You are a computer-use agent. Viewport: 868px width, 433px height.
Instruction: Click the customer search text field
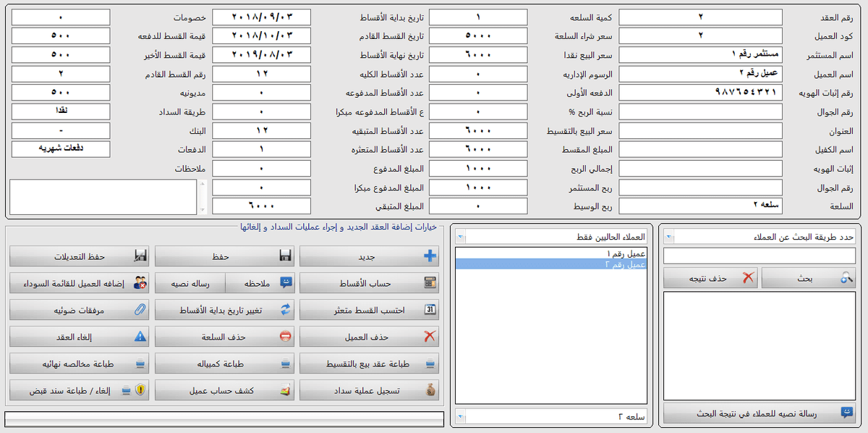759,256
